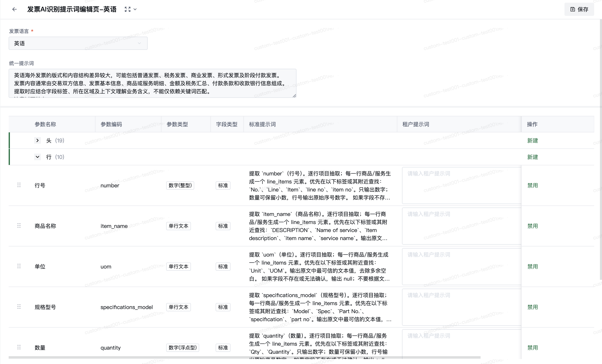
Task: Click the 数字(浮点型) type tag
Action: 182,347
